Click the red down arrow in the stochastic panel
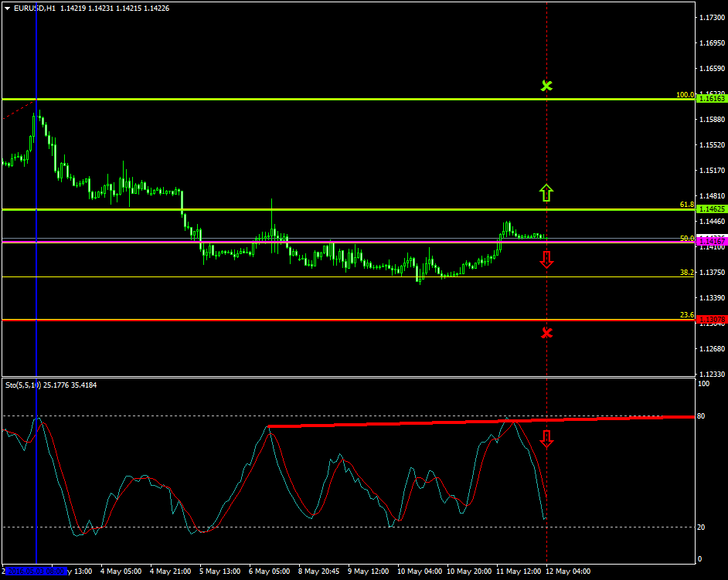This screenshot has height=580, width=728. tap(546, 439)
